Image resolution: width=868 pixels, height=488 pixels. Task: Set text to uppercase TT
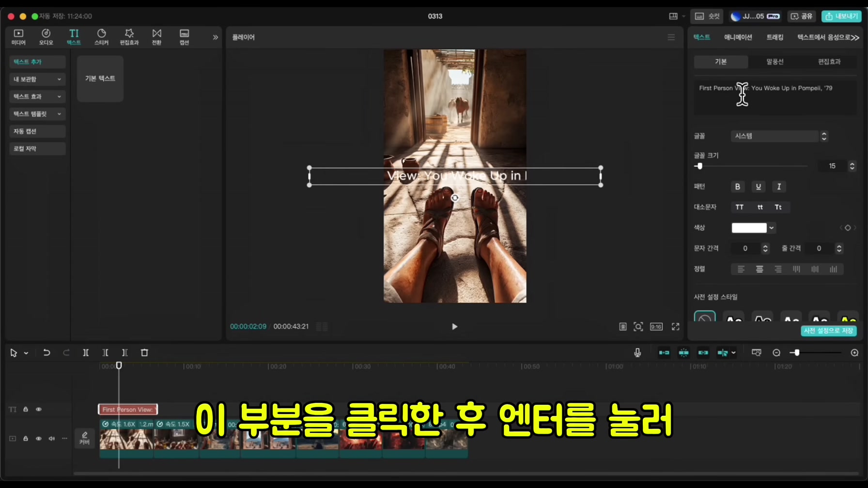[740, 207]
